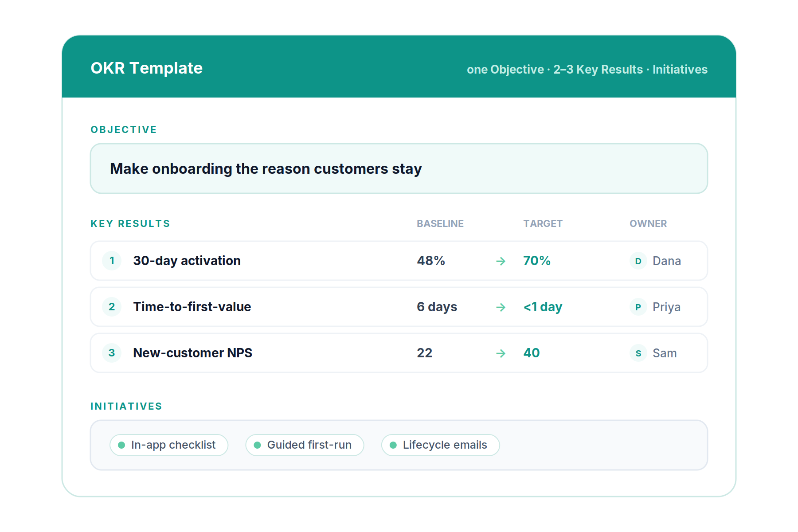Screen dimensions: 798x532
Task: Click owner name Sam
Action: tap(665, 353)
